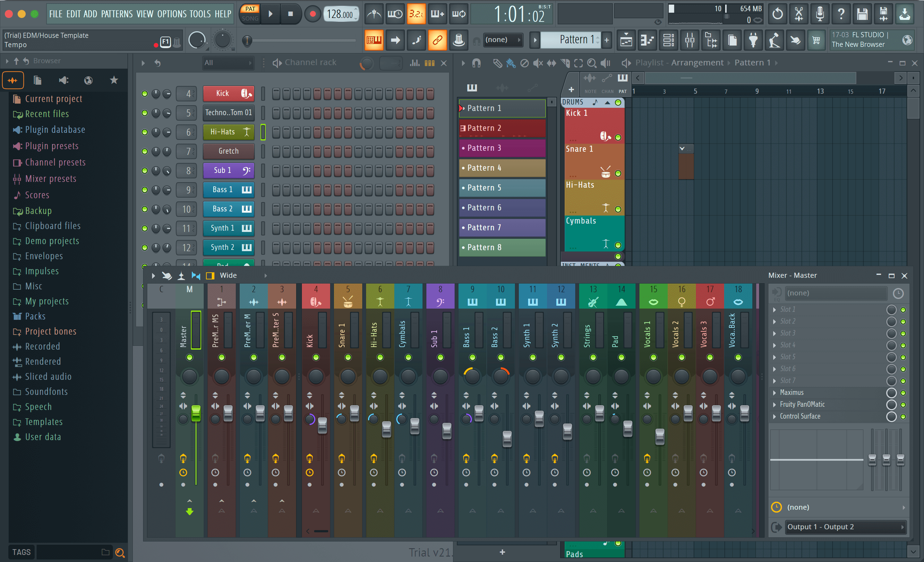Open the Pattern 1 selector dropdown
This screenshot has width=924, height=562.
[571, 39]
